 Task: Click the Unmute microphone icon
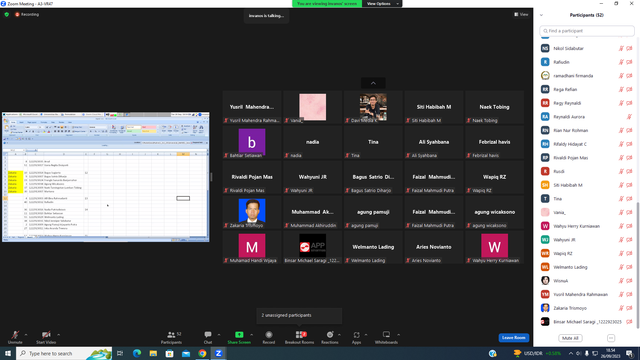tap(15, 335)
